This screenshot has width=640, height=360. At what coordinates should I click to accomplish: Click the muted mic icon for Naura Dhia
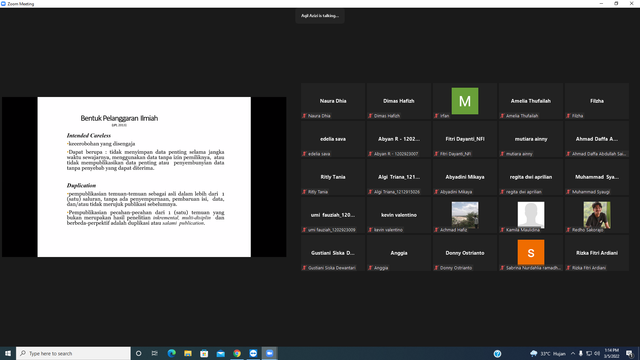point(304,116)
